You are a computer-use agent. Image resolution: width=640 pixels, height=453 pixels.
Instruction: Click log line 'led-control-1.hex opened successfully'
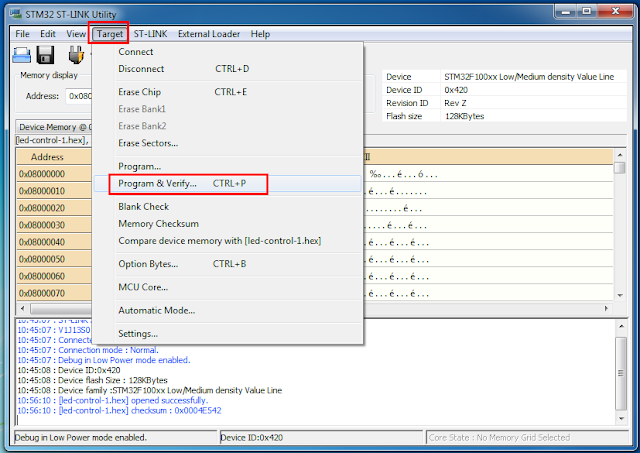coord(113,401)
